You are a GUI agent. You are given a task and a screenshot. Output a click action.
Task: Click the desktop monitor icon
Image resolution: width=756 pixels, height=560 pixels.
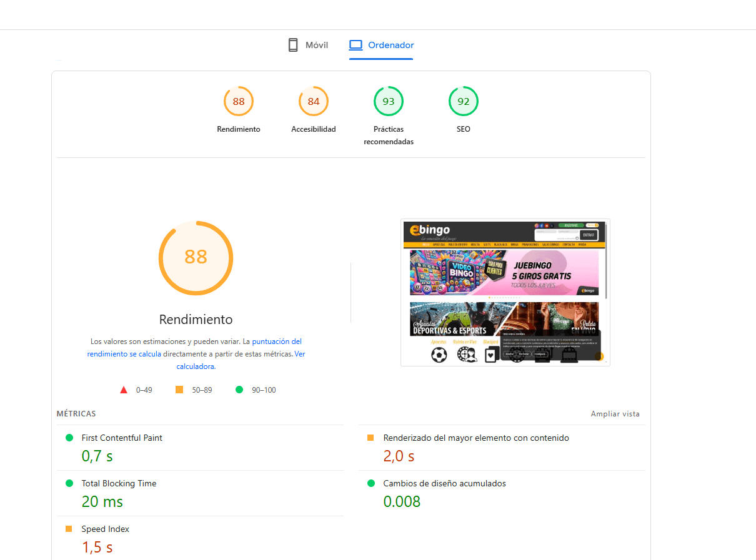(356, 45)
